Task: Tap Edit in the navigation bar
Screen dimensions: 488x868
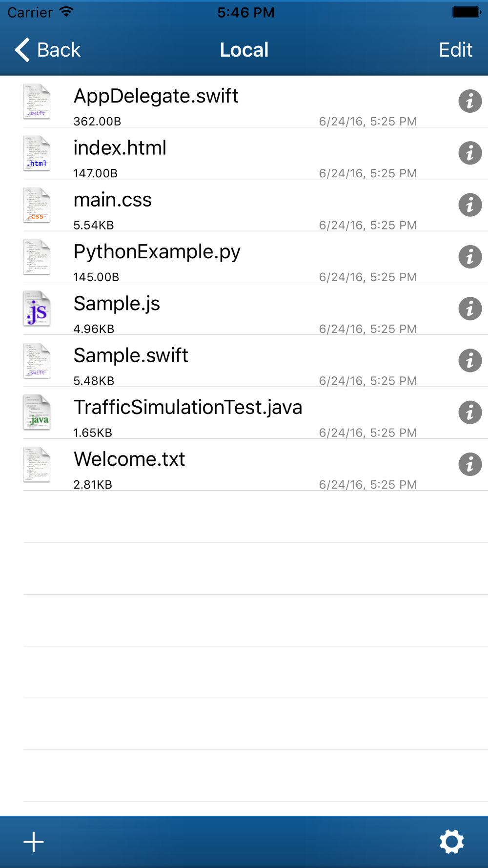Action: pyautogui.click(x=455, y=50)
